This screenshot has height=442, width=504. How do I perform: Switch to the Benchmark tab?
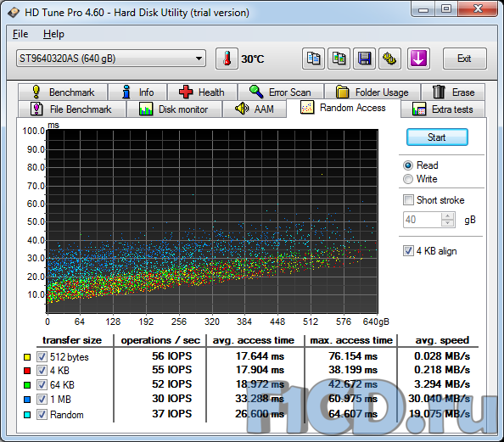pos(63,92)
